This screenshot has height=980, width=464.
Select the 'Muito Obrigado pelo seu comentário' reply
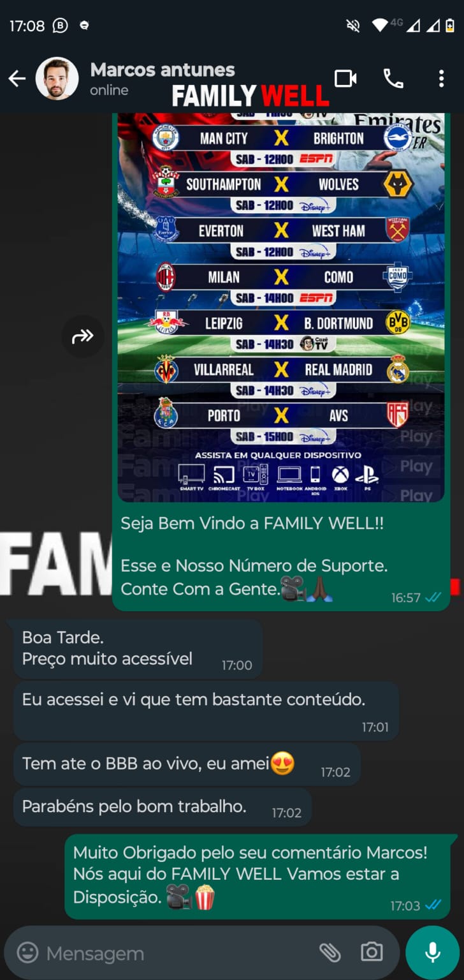pyautogui.click(x=257, y=877)
